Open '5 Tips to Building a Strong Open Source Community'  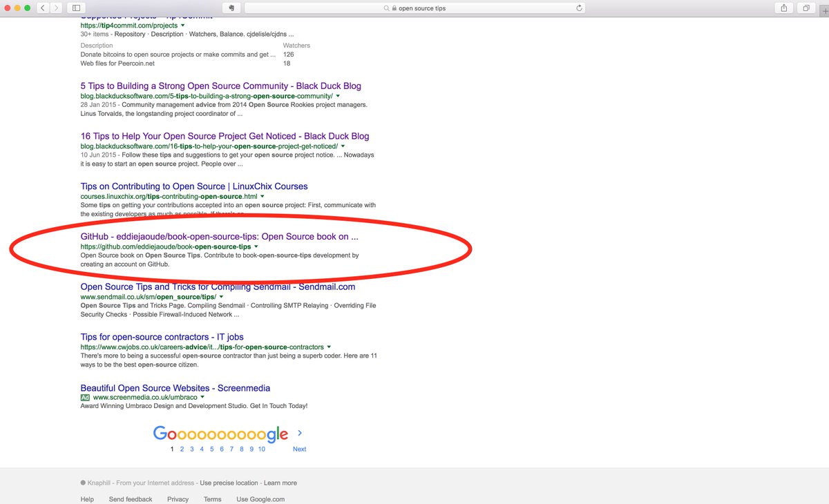[x=220, y=86]
